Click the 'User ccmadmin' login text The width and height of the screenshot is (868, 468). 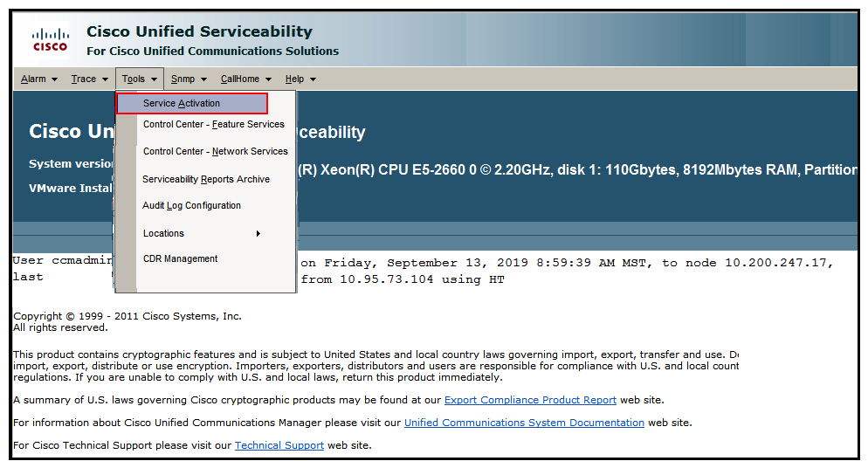click(63, 260)
